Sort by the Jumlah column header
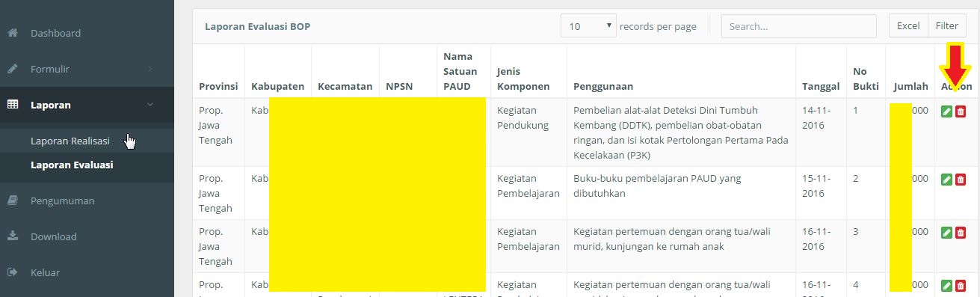The image size is (980, 297). [x=910, y=87]
